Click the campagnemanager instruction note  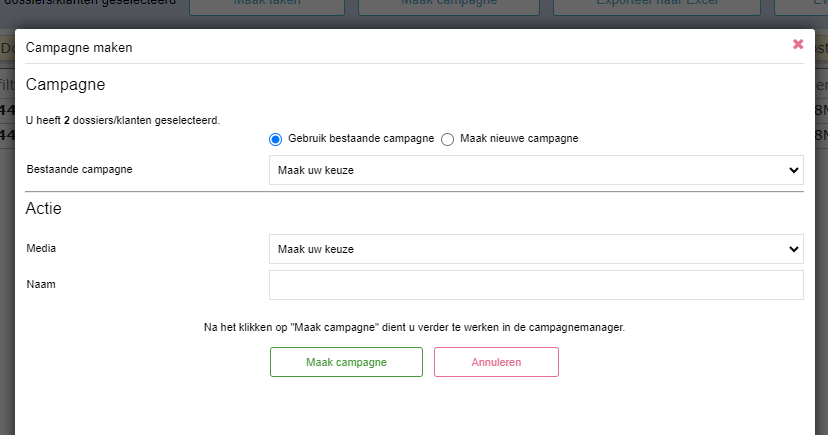coord(415,327)
